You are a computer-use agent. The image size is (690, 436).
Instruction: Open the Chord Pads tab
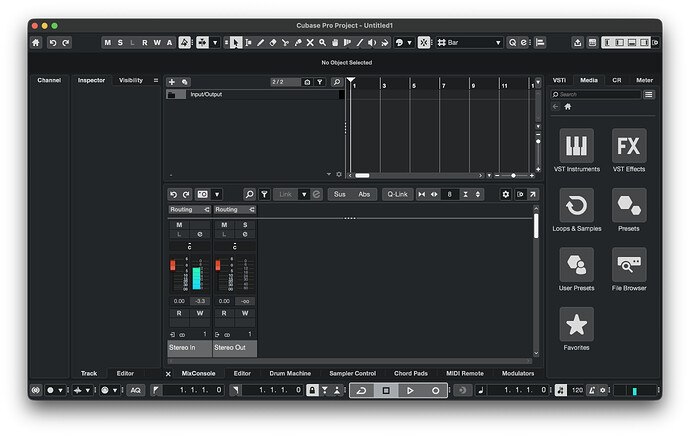pyautogui.click(x=411, y=374)
